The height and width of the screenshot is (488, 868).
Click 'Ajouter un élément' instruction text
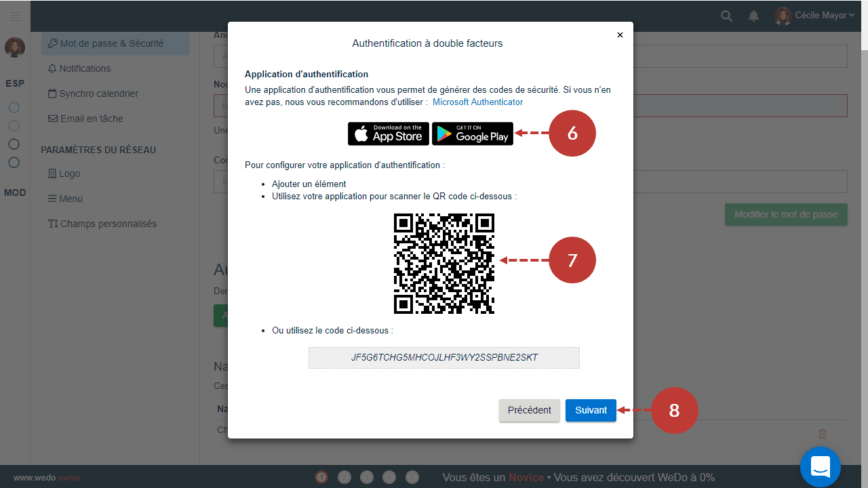coord(309,184)
